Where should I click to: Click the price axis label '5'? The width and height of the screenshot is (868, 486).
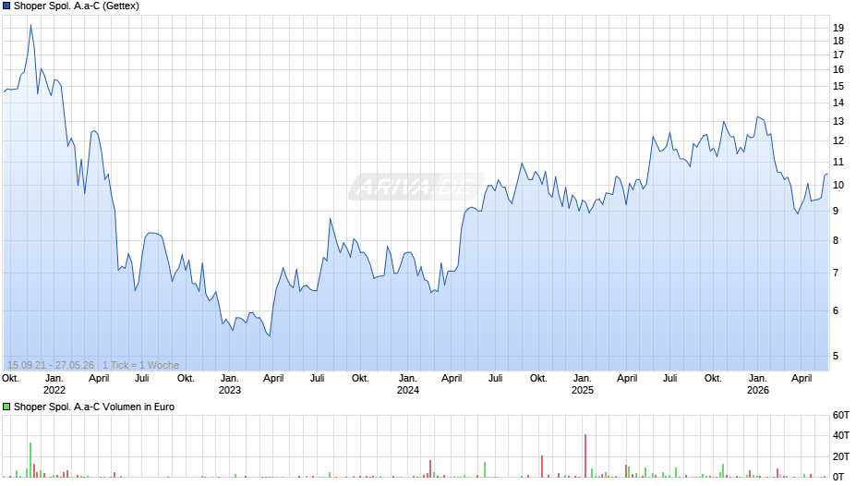tap(836, 357)
